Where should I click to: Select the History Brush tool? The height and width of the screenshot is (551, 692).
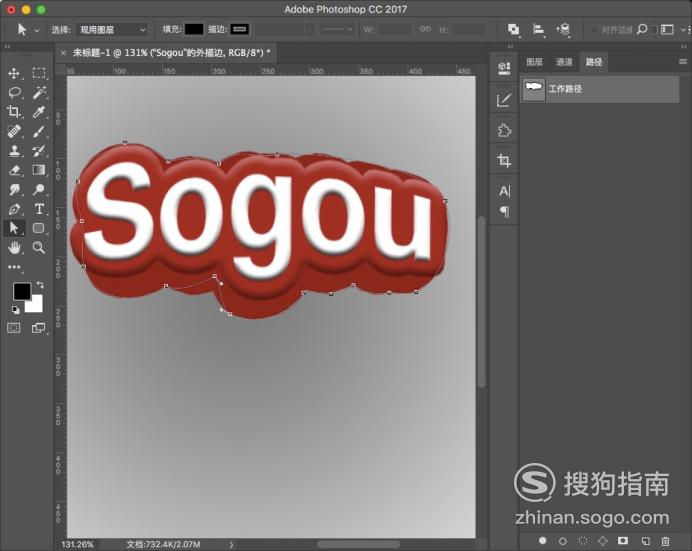click(39, 151)
